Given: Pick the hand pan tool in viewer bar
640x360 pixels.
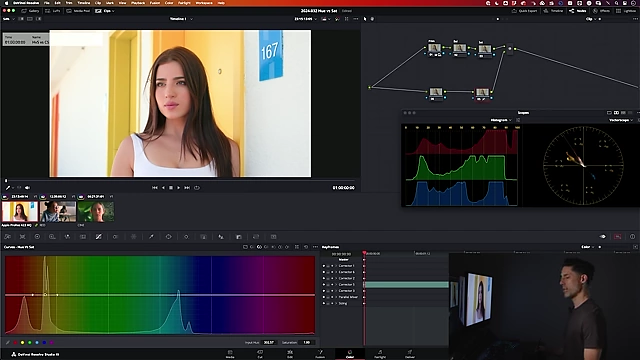Looking at the screenshot, I should pyautogui.click(x=372, y=19).
